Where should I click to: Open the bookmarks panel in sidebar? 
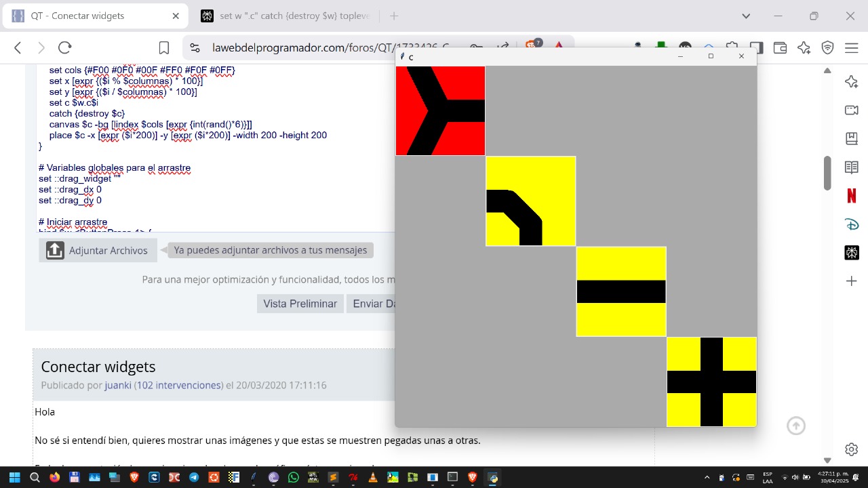click(x=852, y=138)
